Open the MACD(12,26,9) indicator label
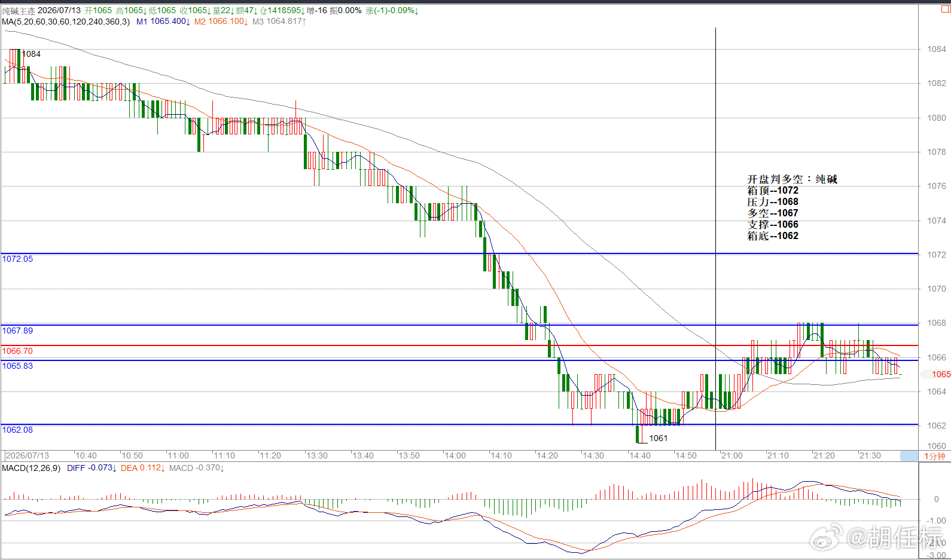 point(31,468)
